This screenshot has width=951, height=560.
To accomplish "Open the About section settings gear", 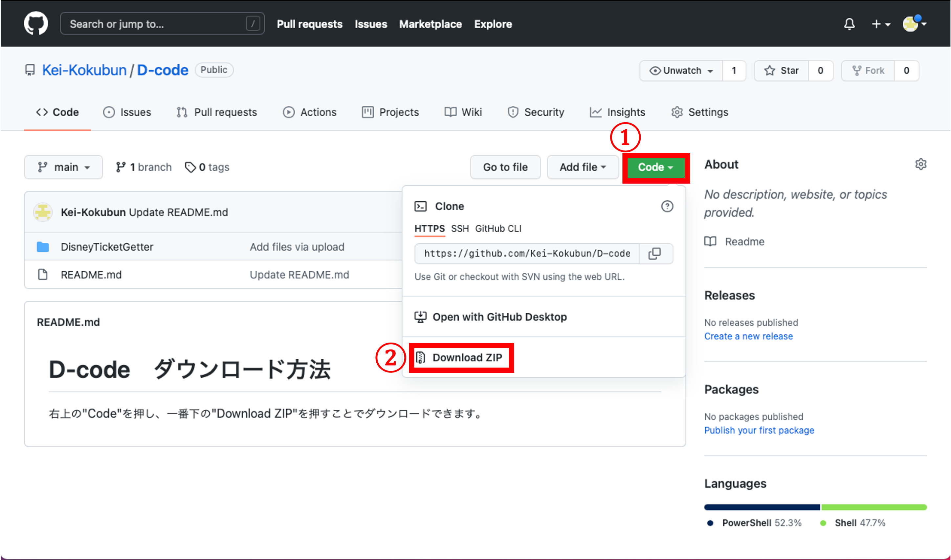I will pyautogui.click(x=921, y=164).
